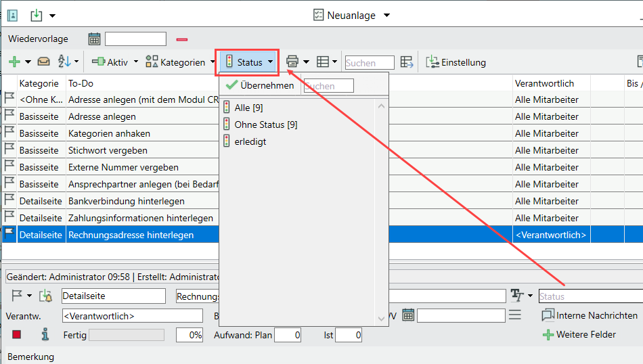Click the green plus add icon
The width and height of the screenshot is (643, 364).
(x=14, y=62)
